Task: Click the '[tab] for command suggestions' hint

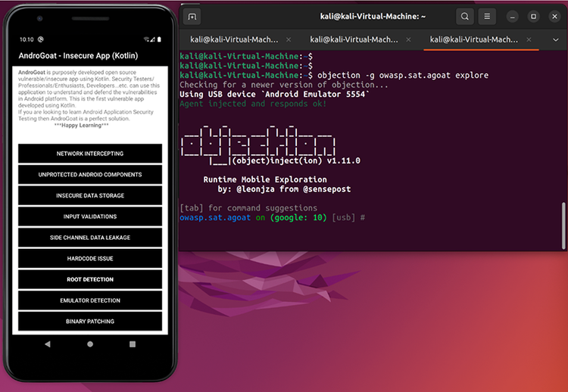Action: pyautogui.click(x=248, y=208)
